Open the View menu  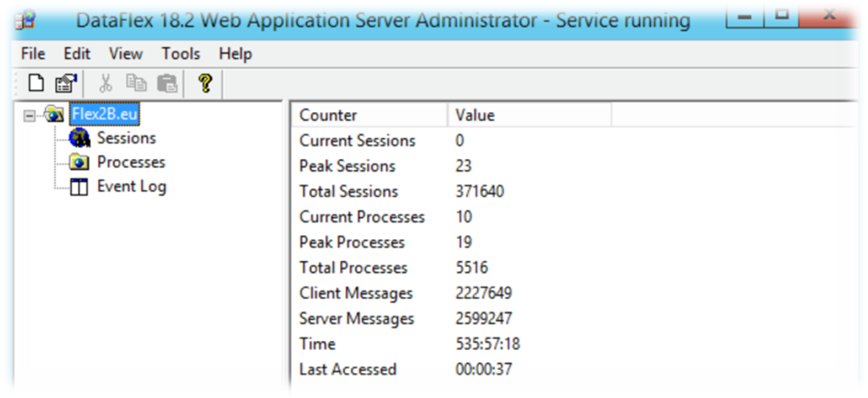point(126,53)
